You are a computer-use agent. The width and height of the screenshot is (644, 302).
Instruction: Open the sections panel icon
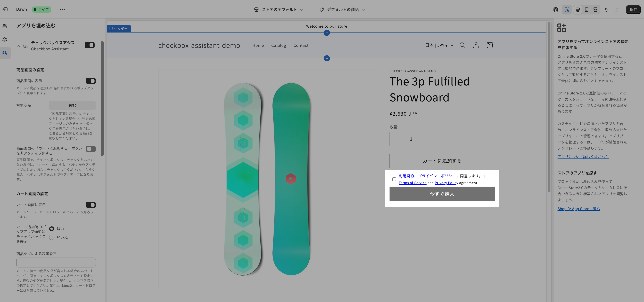(x=5, y=26)
